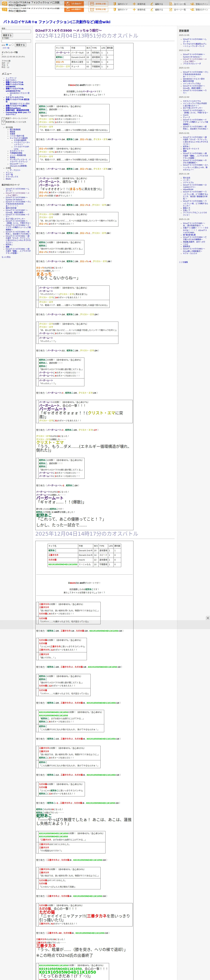Open 静かなオーケストラ in update history
Screen dimensions: 210x980
tap(191, 149)
